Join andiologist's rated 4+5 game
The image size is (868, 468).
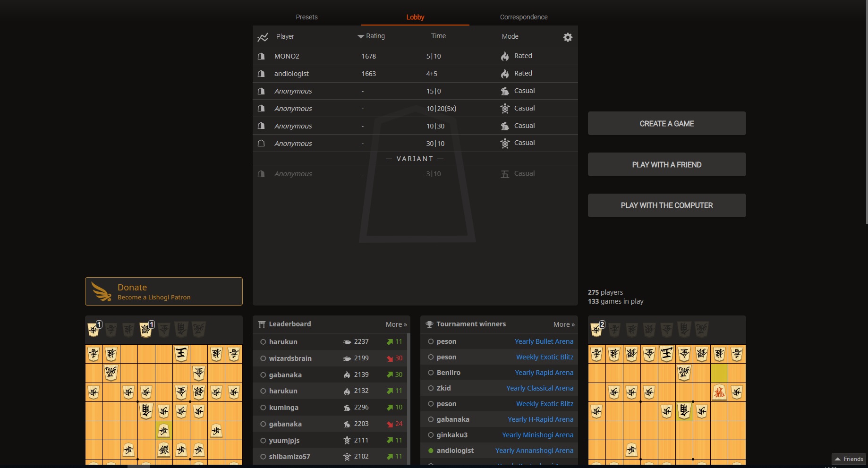click(x=415, y=74)
